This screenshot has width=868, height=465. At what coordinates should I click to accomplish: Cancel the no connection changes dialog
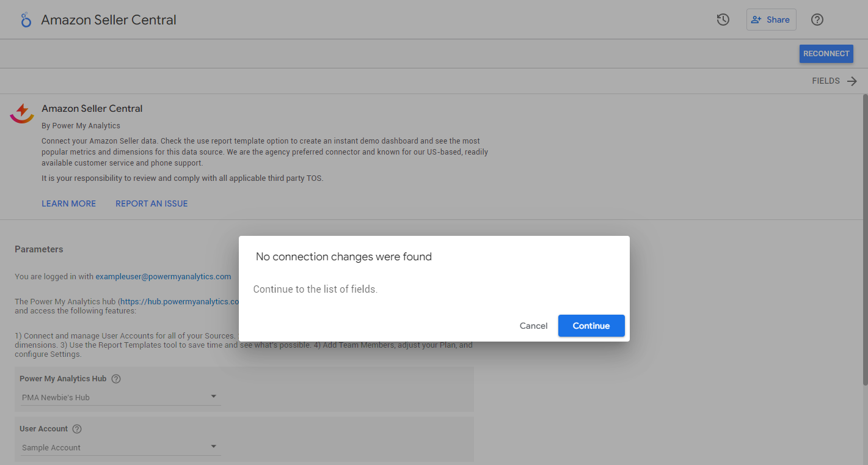[533, 326]
